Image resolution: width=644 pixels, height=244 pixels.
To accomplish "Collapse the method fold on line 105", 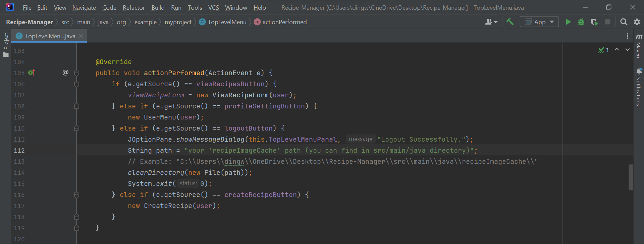I will coord(76,73).
